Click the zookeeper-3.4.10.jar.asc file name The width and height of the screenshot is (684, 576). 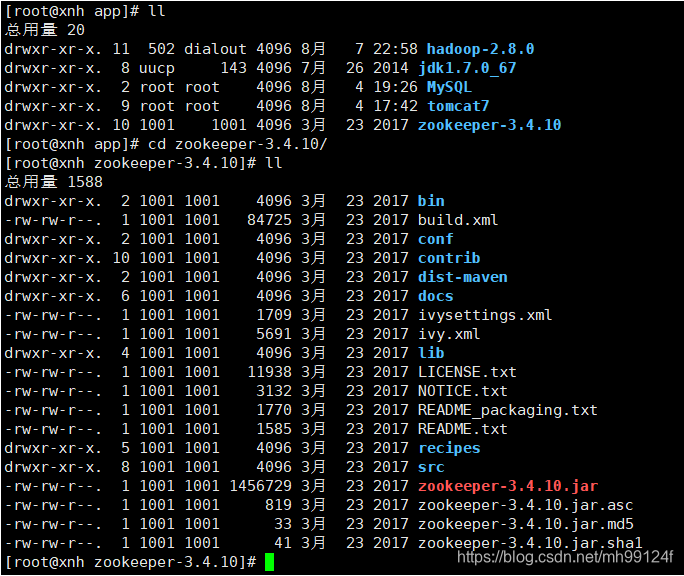coord(526,505)
